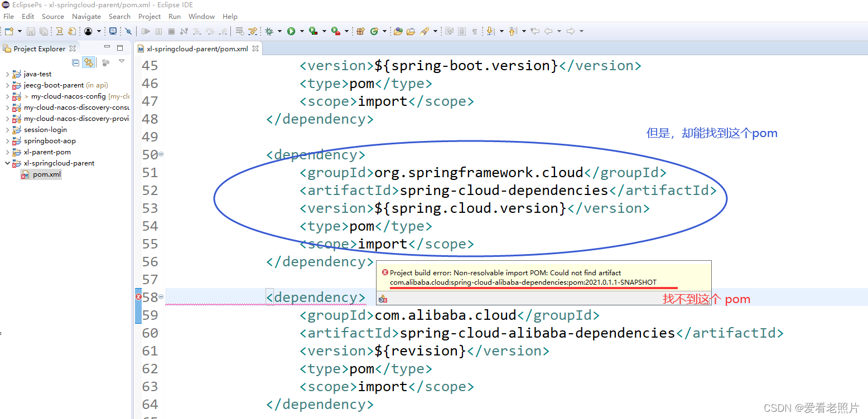
Task: Close the pom.xml editor tab
Action: coord(255,48)
